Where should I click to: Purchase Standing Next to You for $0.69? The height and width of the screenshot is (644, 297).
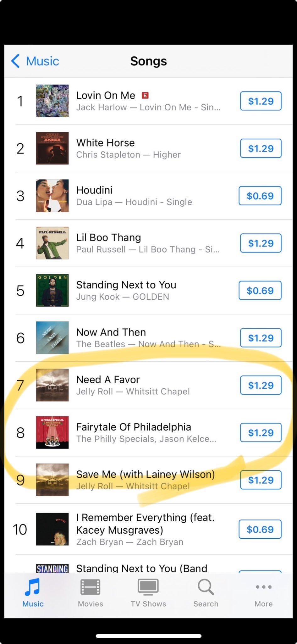tap(260, 291)
